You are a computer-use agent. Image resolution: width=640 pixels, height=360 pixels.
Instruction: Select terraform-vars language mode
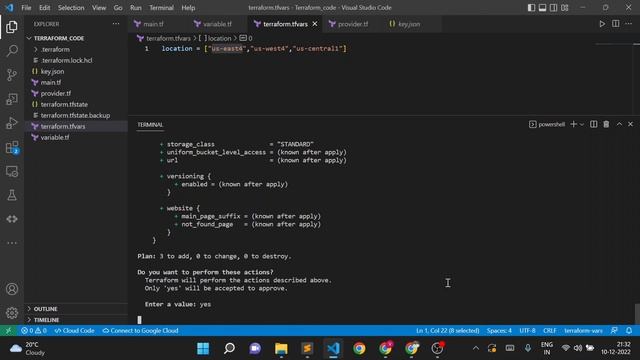click(x=583, y=330)
